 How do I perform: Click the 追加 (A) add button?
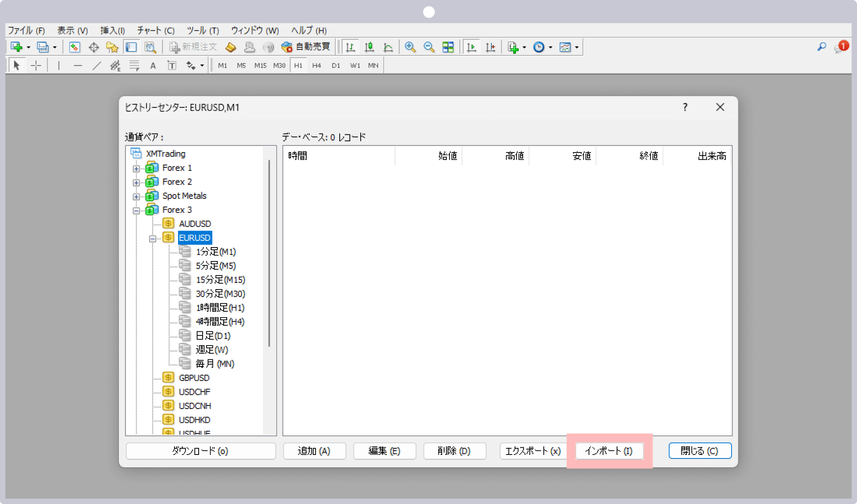click(x=314, y=451)
